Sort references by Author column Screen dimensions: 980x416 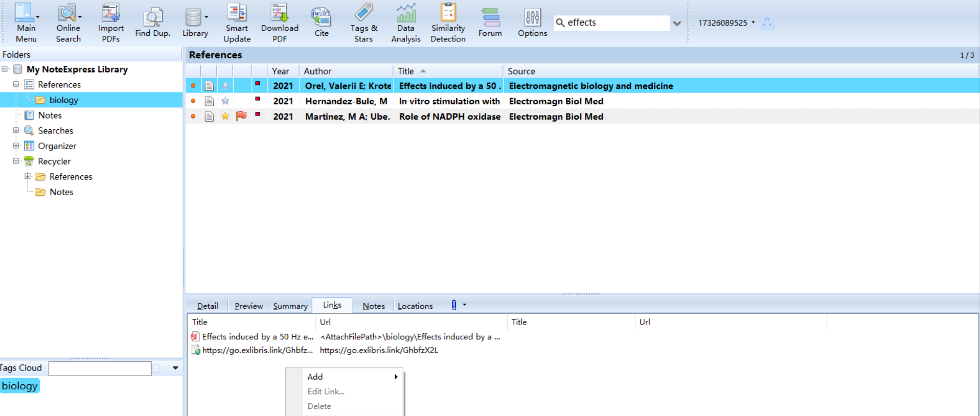[346, 71]
